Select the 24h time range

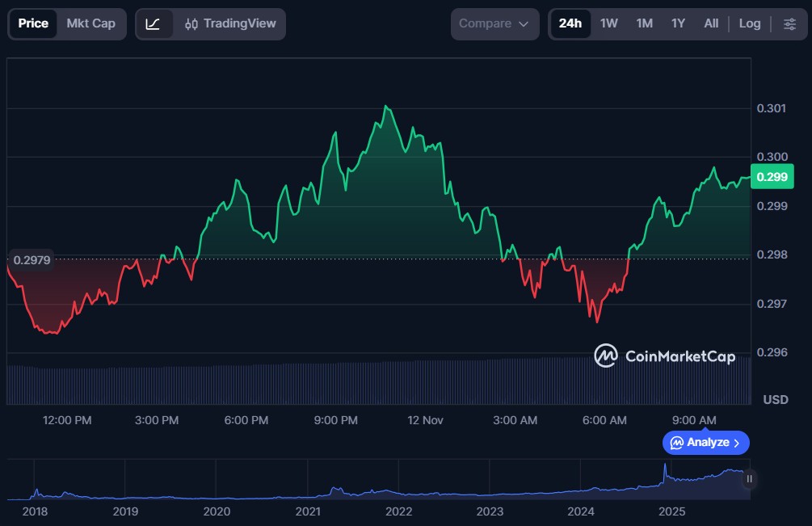click(x=570, y=24)
